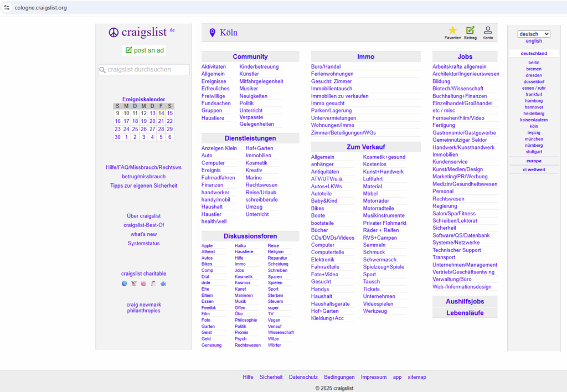Open the Datenschutz footer link

303,377
